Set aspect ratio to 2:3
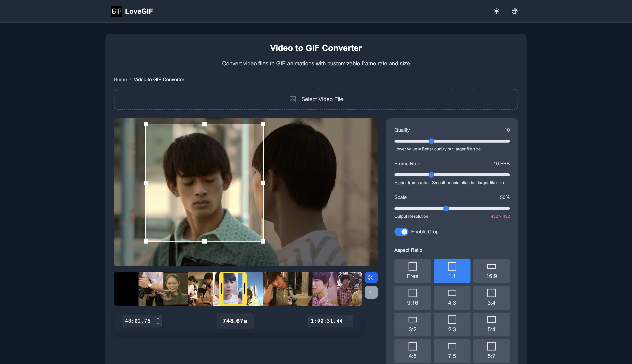This screenshot has height=364, width=632. pos(452,324)
